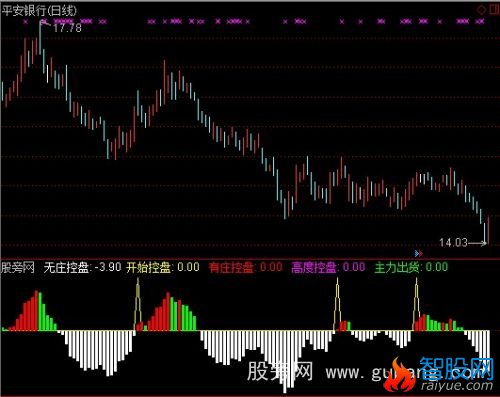Image resolution: width=500 pixels, height=397 pixels.
Task: Click the -3.90 value after 无庄控盘
Action: coord(108,267)
